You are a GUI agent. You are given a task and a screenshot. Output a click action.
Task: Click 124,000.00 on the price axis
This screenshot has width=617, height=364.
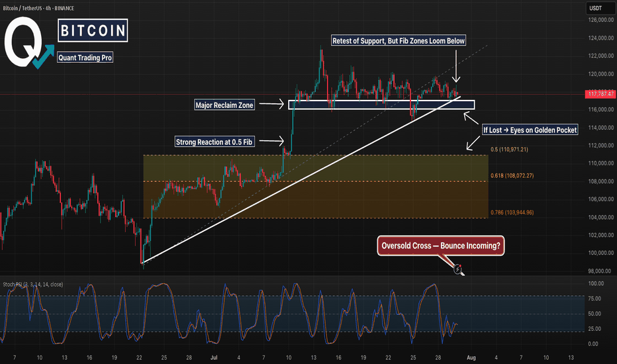pyautogui.click(x=601, y=38)
